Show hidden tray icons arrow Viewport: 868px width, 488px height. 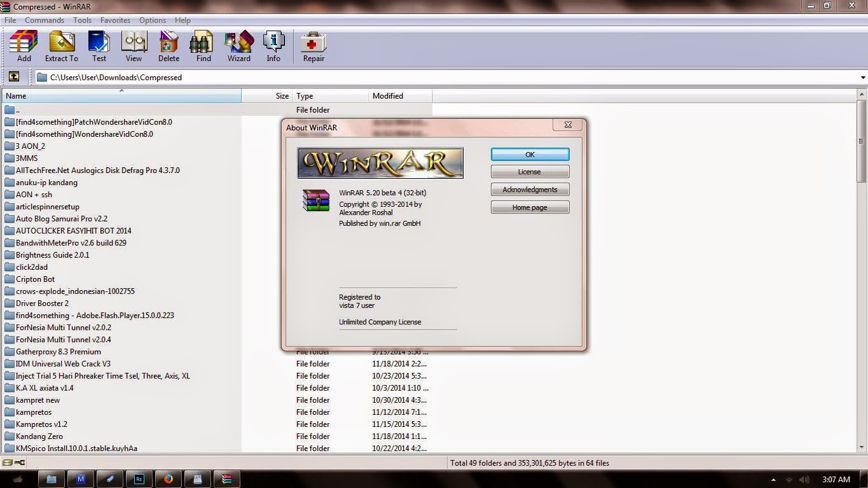(x=773, y=480)
